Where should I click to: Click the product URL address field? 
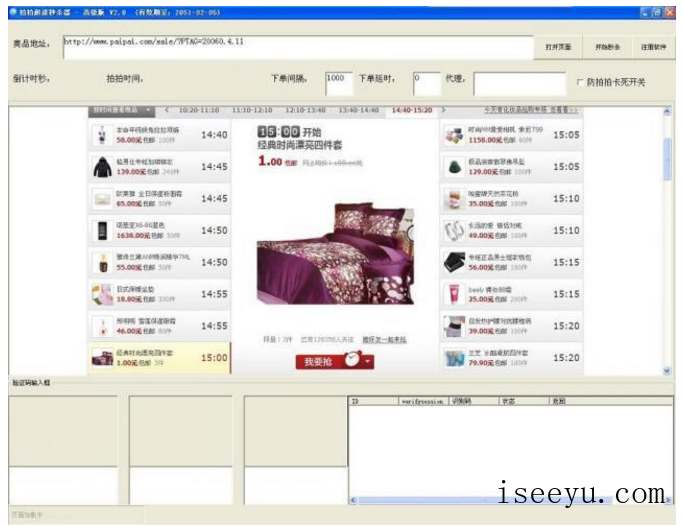click(296, 47)
